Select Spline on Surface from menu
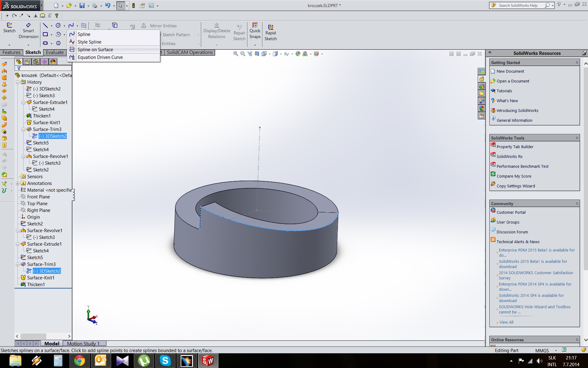Viewport: 588px width, 368px height. (95, 50)
